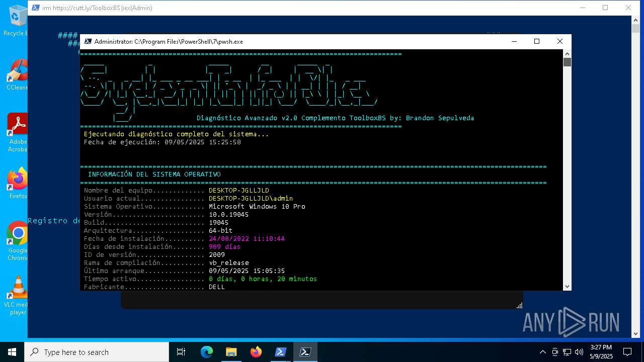Click the Type here to search box
This screenshot has width=644, height=362.
click(97, 352)
